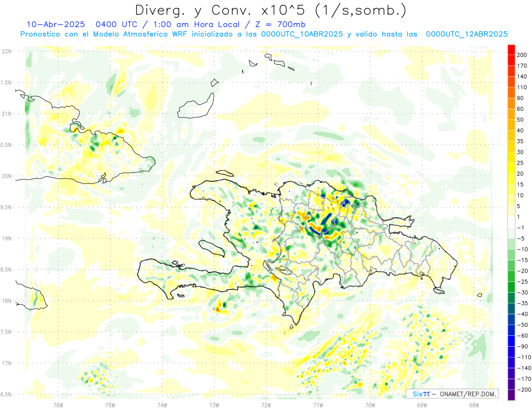Click the colorbar value "-140"
Image resolution: width=532 pixels, height=411 pixels.
point(524,368)
